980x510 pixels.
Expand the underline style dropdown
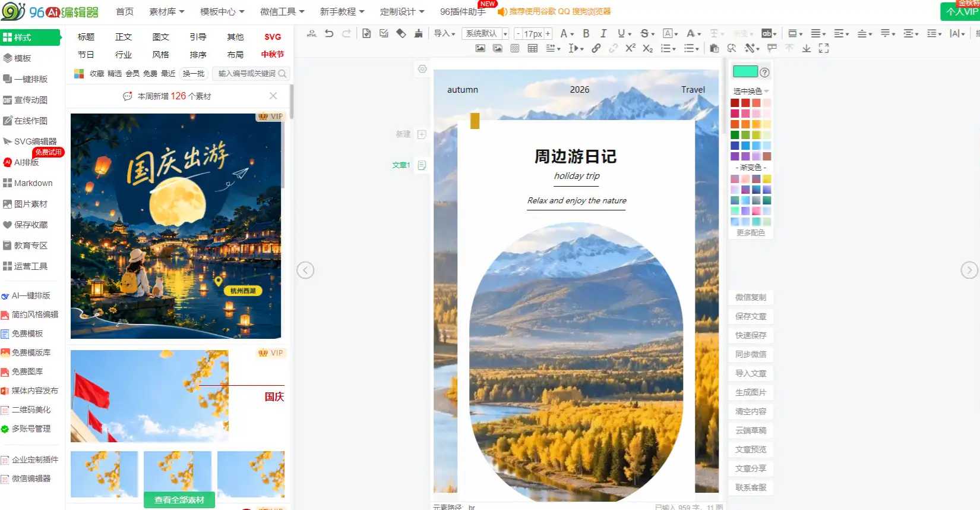(x=630, y=34)
